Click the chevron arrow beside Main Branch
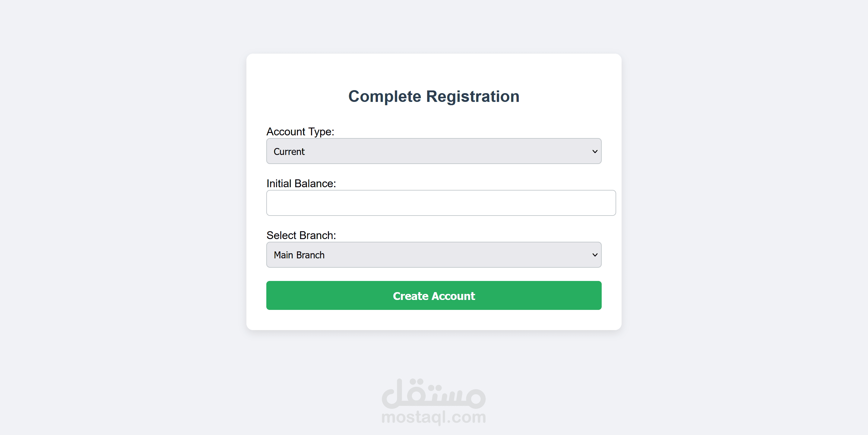The height and width of the screenshot is (435, 868). (595, 255)
